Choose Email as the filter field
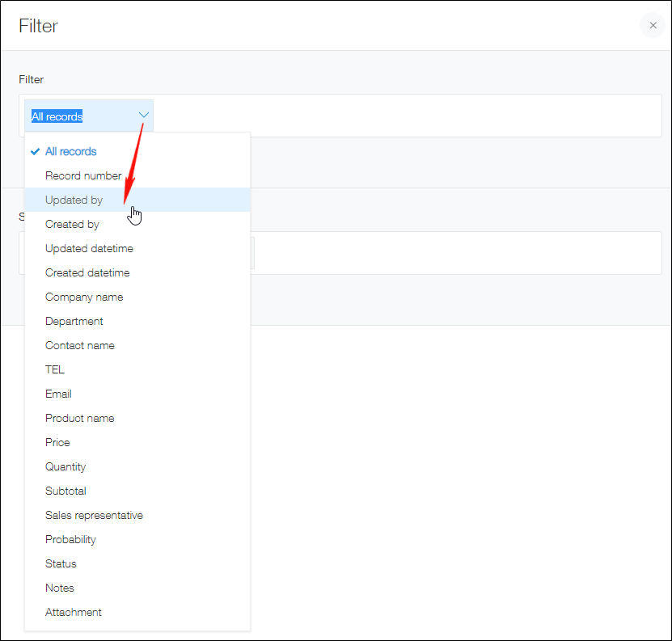This screenshot has height=641, width=672. tap(58, 394)
